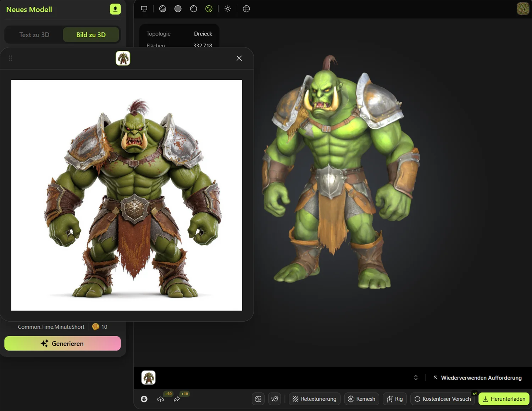Viewport: 532px width, 411px height.
Task: Click the Herunterladen download button
Action: pos(504,399)
